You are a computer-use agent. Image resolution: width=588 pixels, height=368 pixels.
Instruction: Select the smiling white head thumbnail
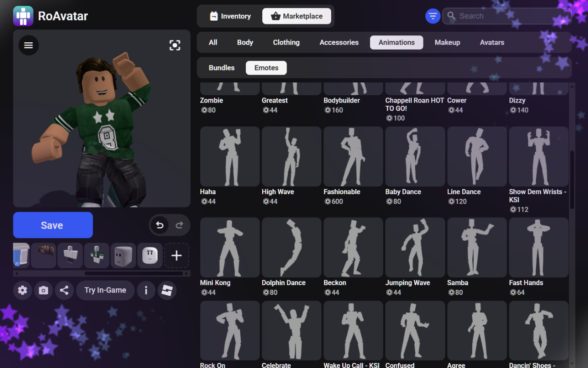[150, 255]
